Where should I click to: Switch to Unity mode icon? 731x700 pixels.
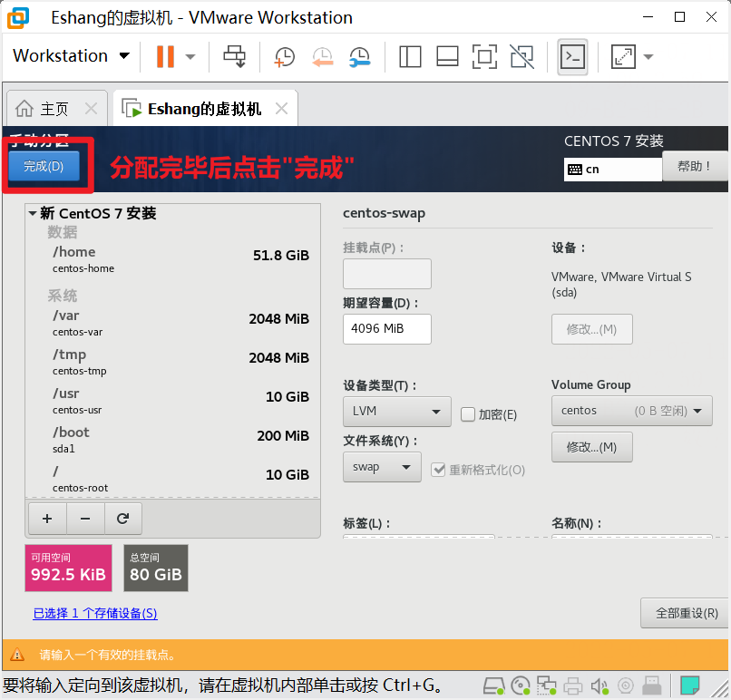click(521, 57)
